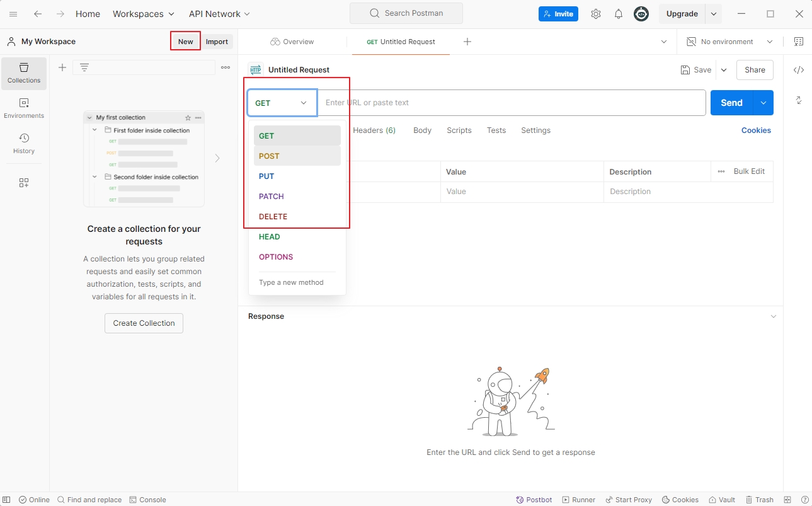
Task: Go forward with the right arrow
Action: pos(60,14)
